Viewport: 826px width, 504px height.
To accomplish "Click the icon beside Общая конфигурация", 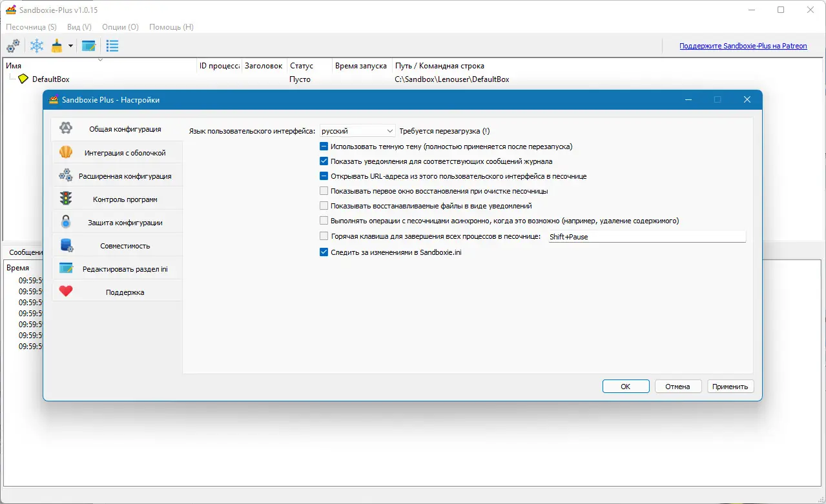I will click(65, 128).
